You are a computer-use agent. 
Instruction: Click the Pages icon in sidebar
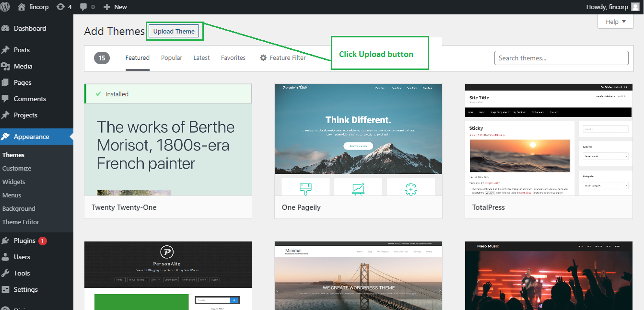click(x=5, y=82)
